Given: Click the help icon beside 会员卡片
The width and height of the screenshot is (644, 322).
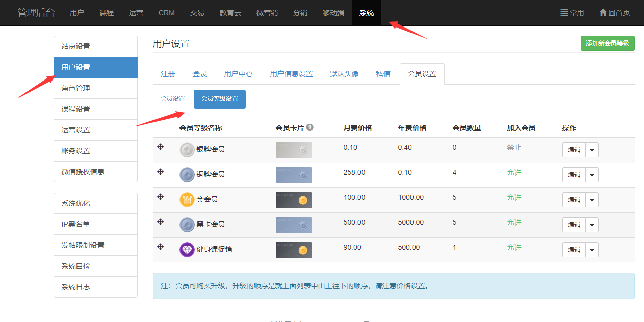Looking at the screenshot, I should click(310, 128).
